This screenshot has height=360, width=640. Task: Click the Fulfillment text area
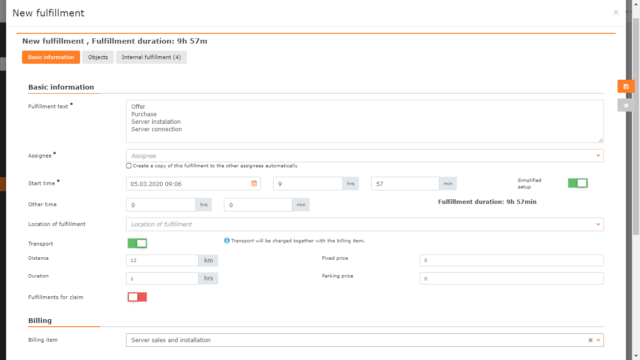364,121
